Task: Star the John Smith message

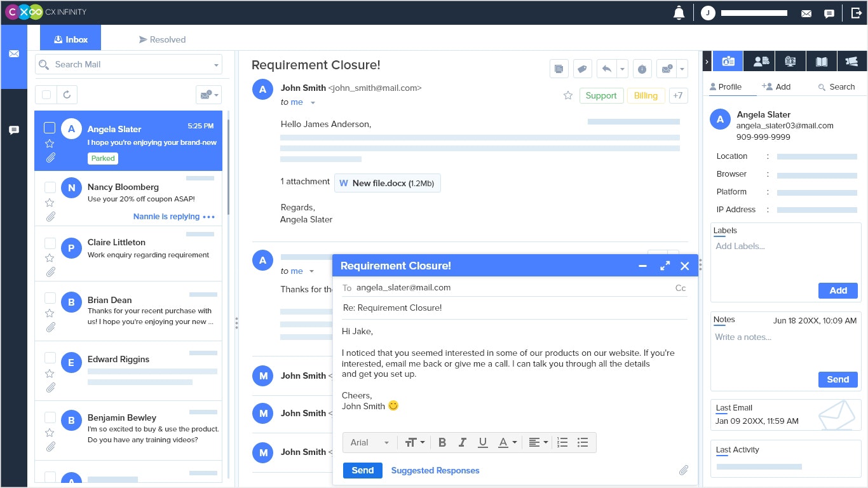Action: click(568, 95)
